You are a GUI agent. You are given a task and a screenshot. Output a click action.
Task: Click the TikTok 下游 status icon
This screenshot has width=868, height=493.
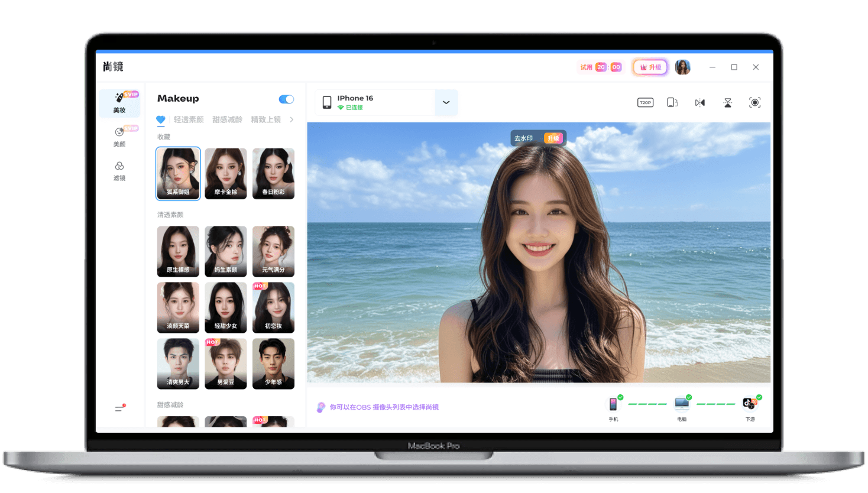[x=749, y=403]
